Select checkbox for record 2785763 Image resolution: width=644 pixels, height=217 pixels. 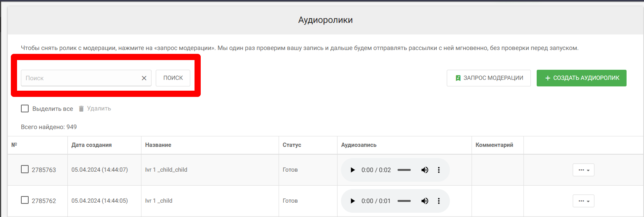pyautogui.click(x=25, y=169)
